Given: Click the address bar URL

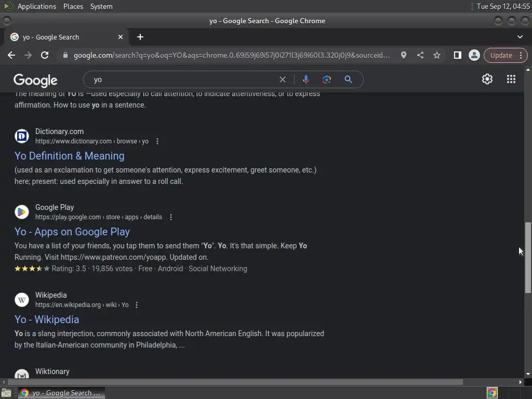Looking at the screenshot, I should [232, 55].
